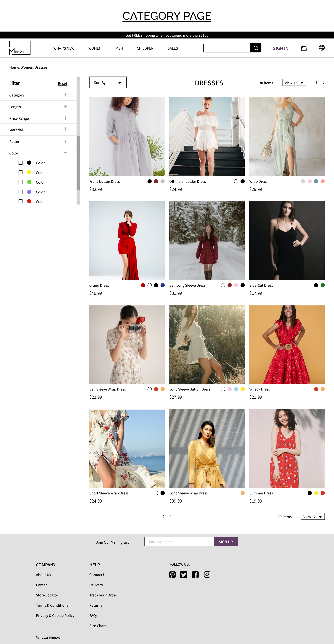Check the green color filter checkbox
The height and width of the screenshot is (644, 334).
(x=20, y=182)
